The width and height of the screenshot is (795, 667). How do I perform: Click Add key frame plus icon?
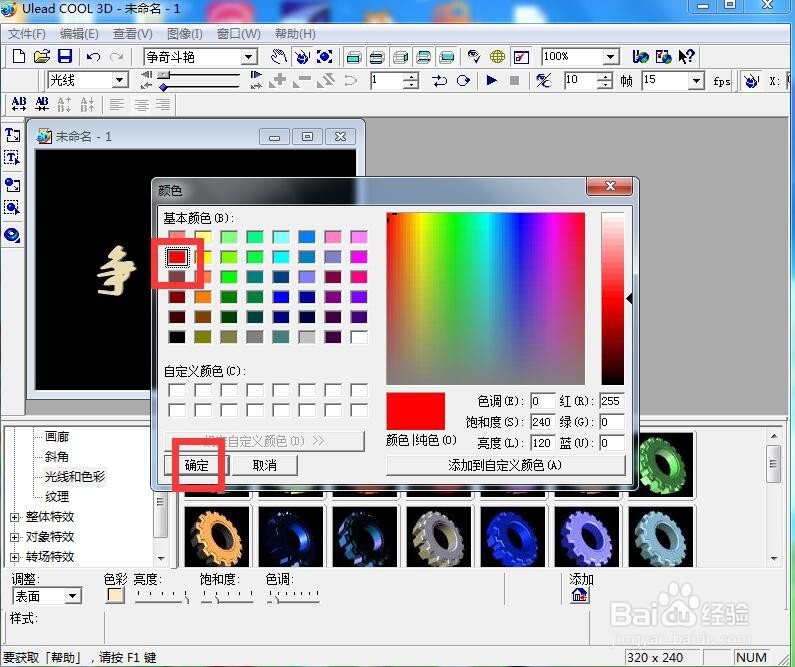(x=278, y=80)
